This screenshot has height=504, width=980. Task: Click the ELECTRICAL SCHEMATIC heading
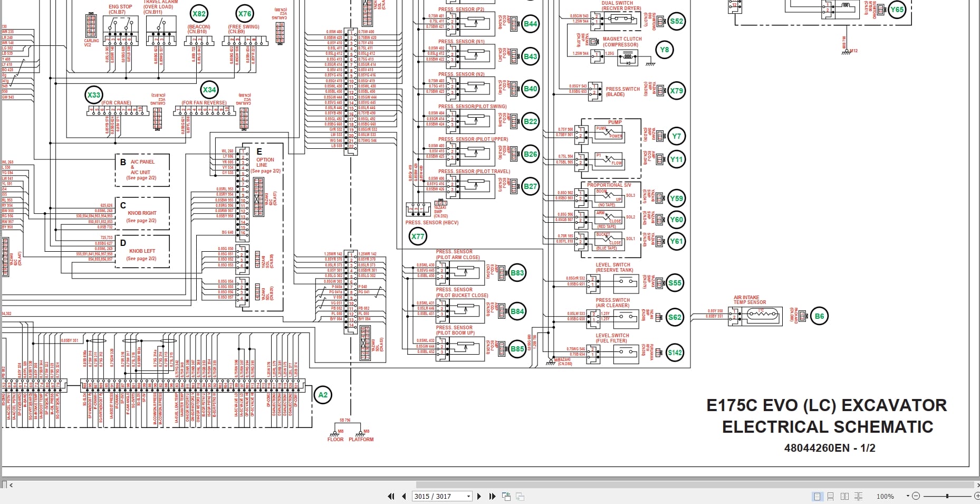(x=828, y=427)
